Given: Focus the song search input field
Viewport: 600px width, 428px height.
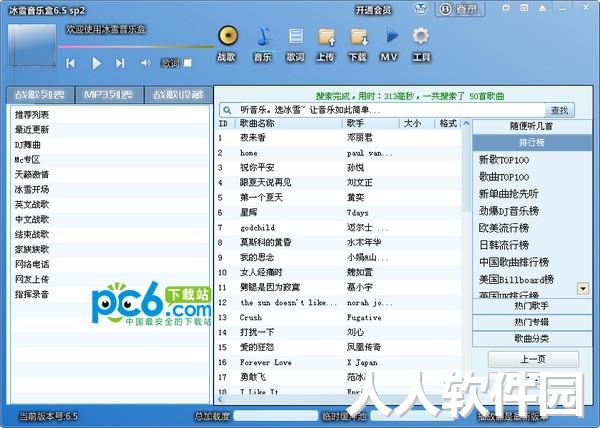Looking at the screenshot, I should [x=388, y=110].
